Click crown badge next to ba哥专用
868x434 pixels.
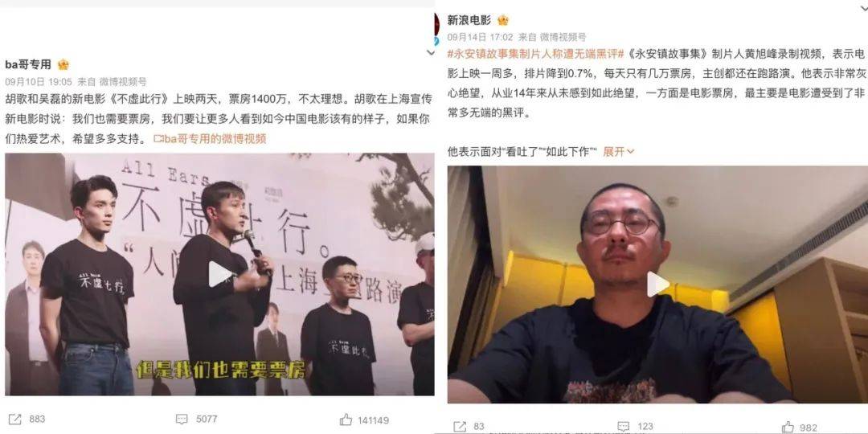63,64
